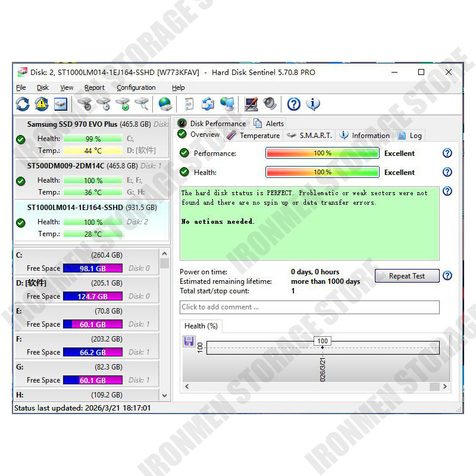
Task: Click the disk with stethoscope toolbar icon
Action: point(84,104)
